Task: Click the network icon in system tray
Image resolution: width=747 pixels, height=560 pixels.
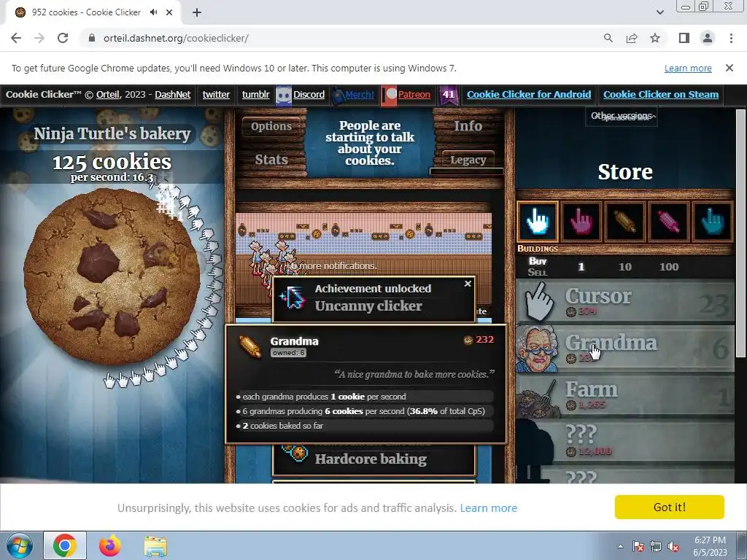Action: [656, 546]
